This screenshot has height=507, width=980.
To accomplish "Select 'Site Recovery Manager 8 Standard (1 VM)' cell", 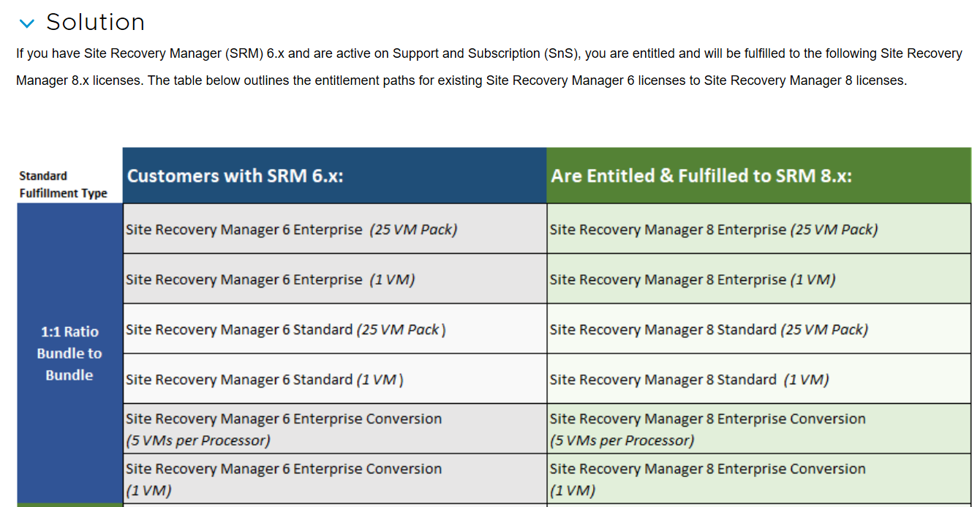I will tap(759, 379).
